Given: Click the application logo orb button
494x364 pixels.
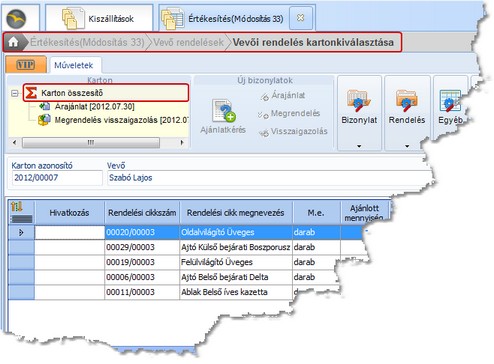Looking at the screenshot, I should coord(16,19).
